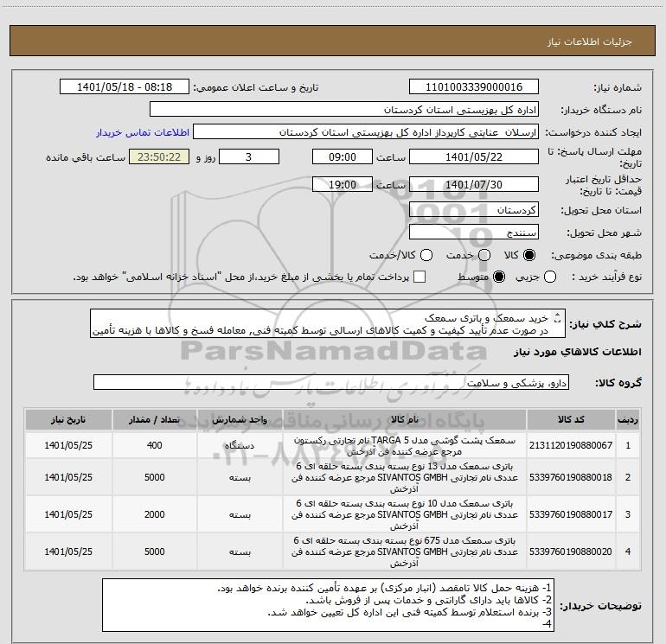Click the unit بسته cell in row 3
This screenshot has width=666, height=644.
pyautogui.click(x=240, y=514)
